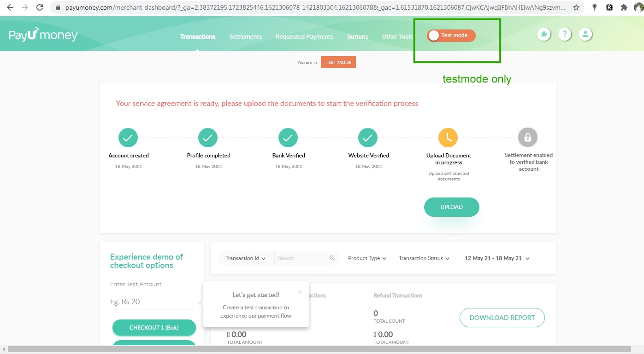
Task: Click the test amount field Eg. Rs 20
Action: pos(152,302)
